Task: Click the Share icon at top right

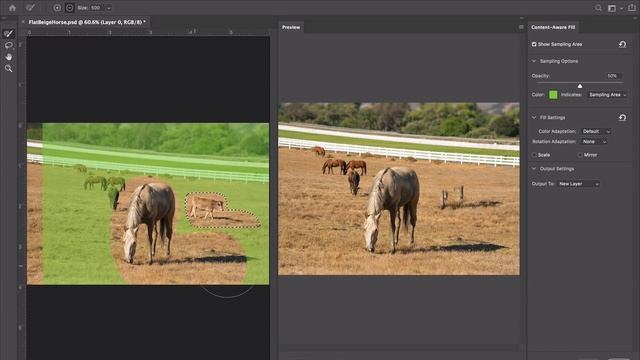Action: click(632, 8)
